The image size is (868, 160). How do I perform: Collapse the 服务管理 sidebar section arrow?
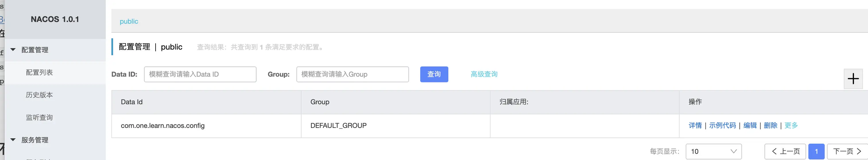click(13, 139)
